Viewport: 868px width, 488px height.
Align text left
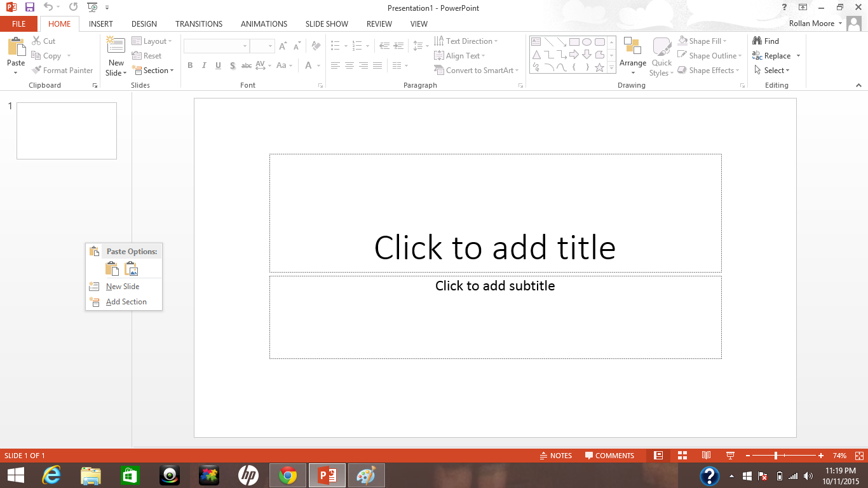pyautogui.click(x=335, y=65)
